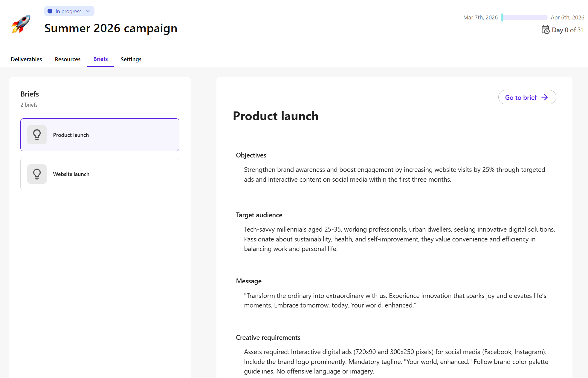Select the Product launch brief card

tap(100, 134)
